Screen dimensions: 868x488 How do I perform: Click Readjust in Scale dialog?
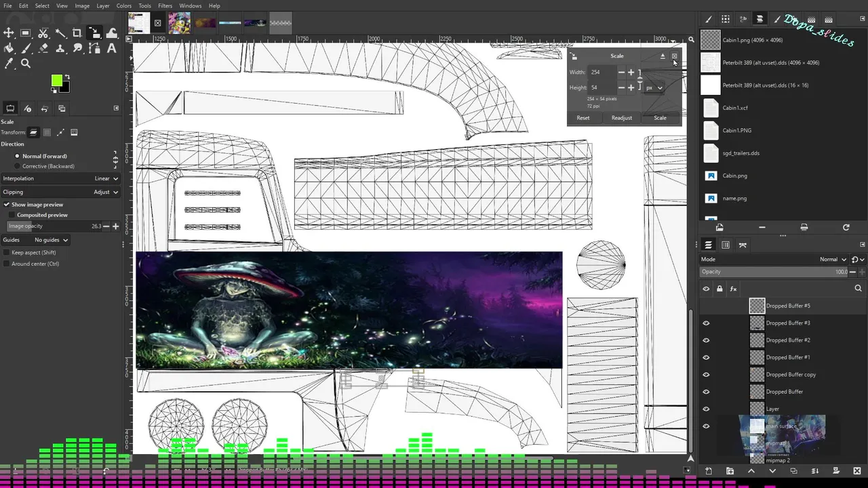pyautogui.click(x=622, y=118)
